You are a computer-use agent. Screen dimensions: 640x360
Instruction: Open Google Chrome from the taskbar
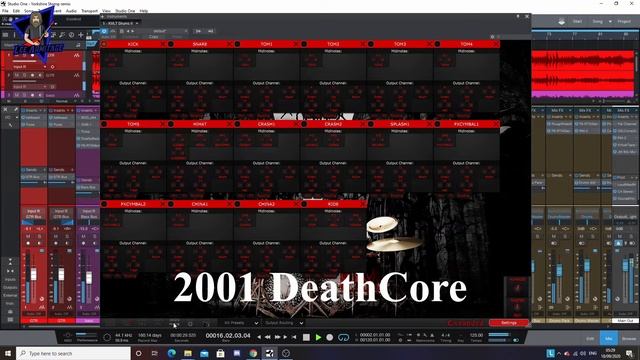pyautogui.click(x=253, y=353)
